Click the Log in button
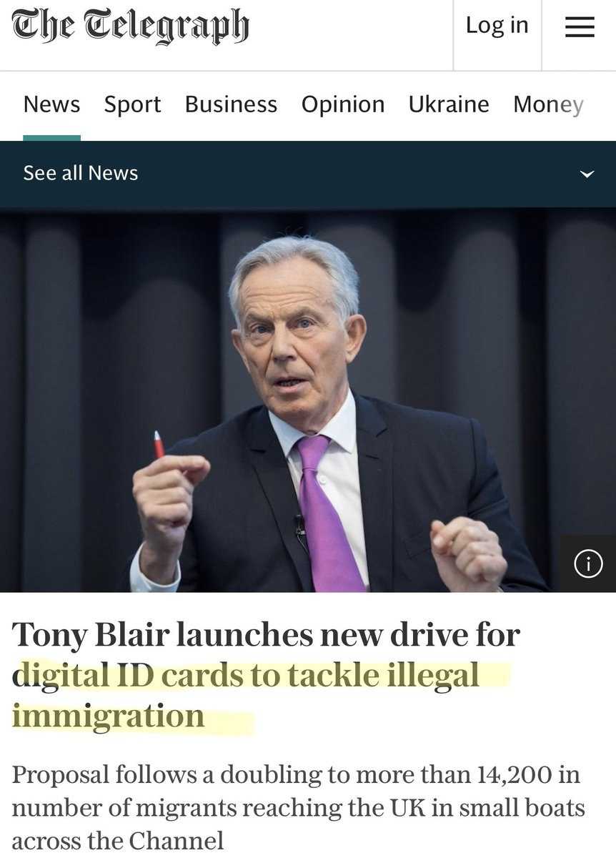 pos(497,26)
